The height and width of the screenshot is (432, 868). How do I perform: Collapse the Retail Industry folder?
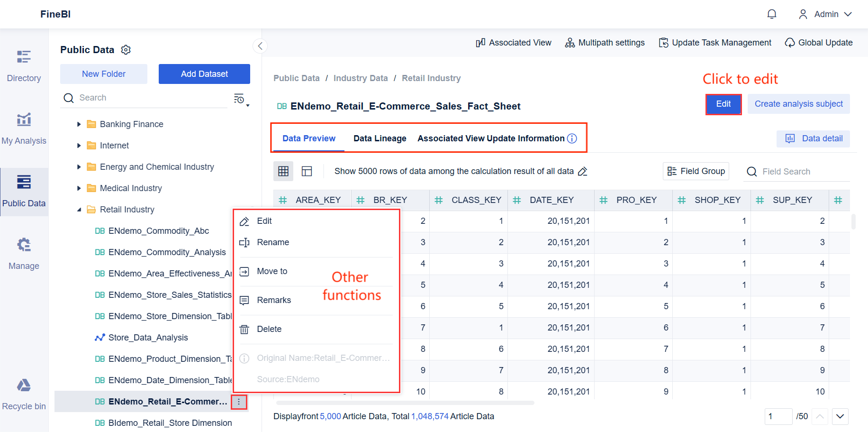click(79, 209)
